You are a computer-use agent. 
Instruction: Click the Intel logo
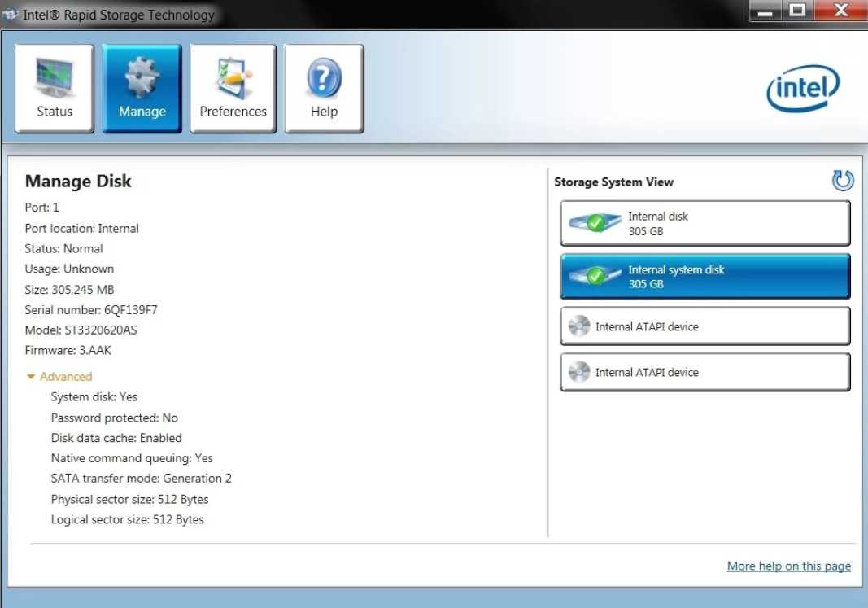click(x=803, y=89)
